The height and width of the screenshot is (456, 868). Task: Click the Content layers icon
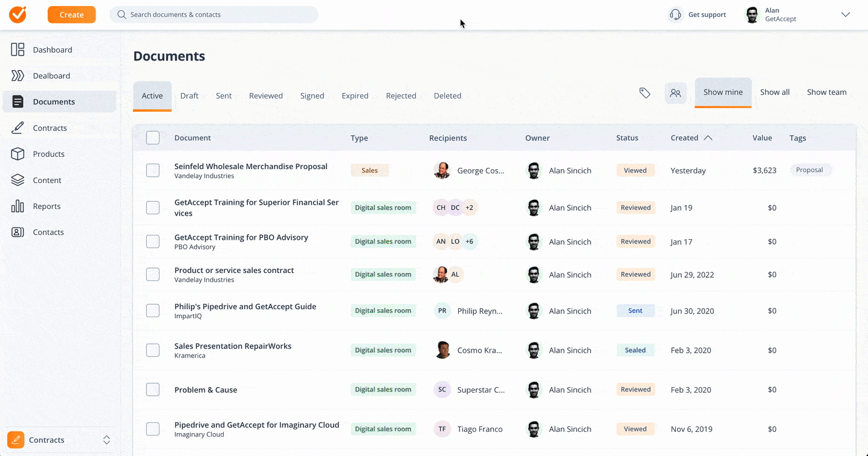tap(18, 180)
